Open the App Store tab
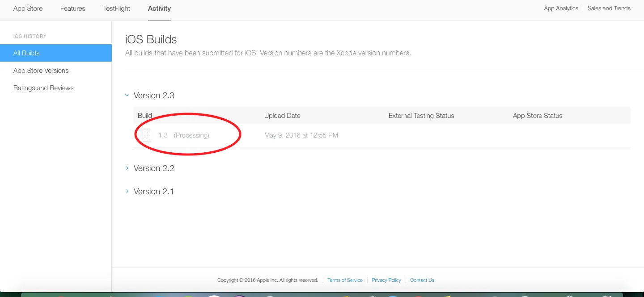 point(28,8)
